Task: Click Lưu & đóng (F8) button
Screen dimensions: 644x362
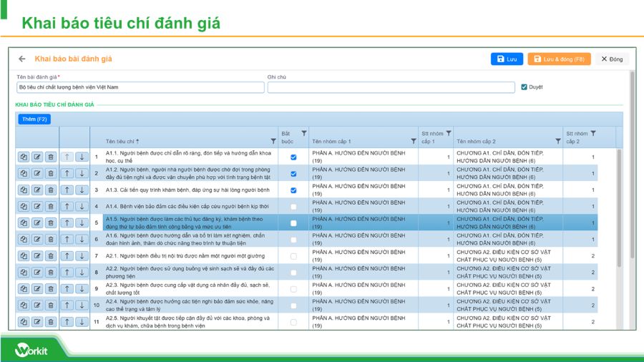Action: pyautogui.click(x=559, y=59)
